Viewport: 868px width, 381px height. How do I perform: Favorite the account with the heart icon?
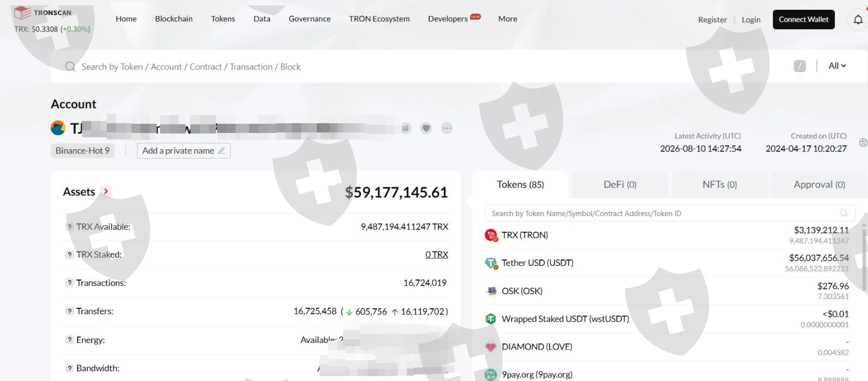tap(426, 128)
